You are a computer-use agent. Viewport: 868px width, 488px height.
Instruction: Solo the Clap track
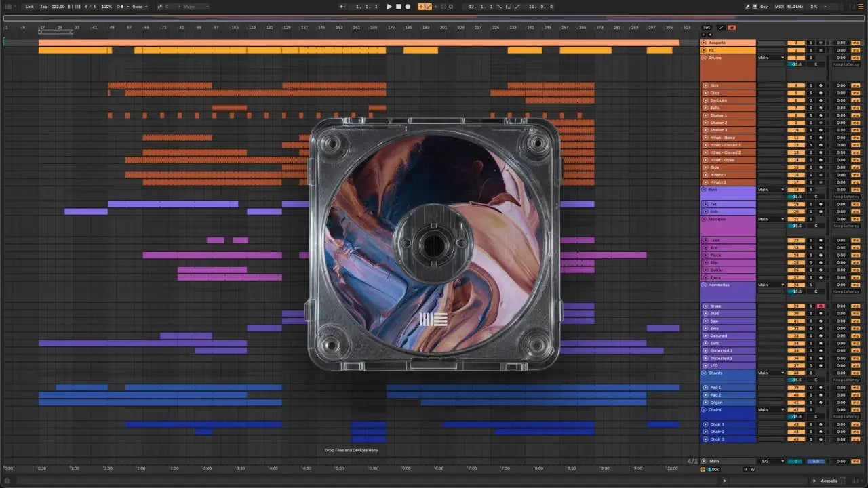coord(810,93)
